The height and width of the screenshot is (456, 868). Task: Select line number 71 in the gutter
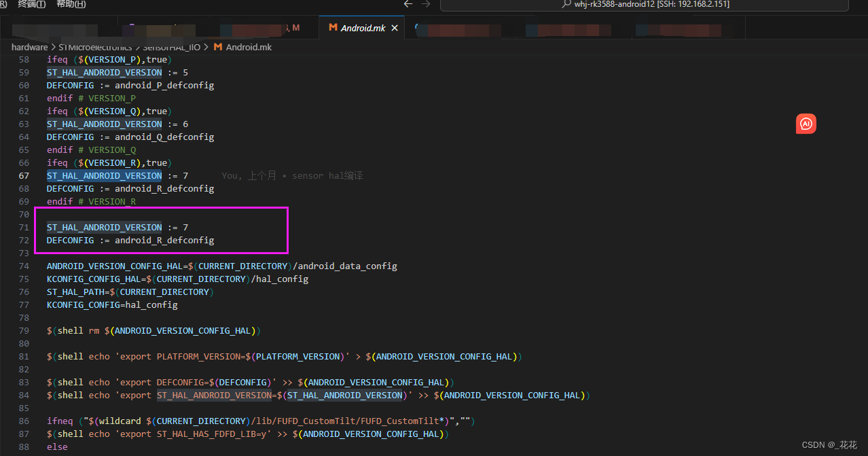point(24,227)
